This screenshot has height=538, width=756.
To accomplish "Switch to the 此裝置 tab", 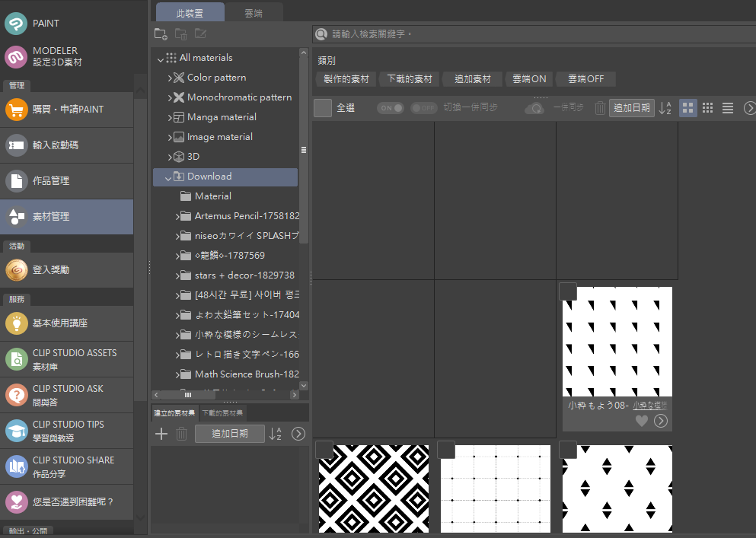I will (190, 12).
